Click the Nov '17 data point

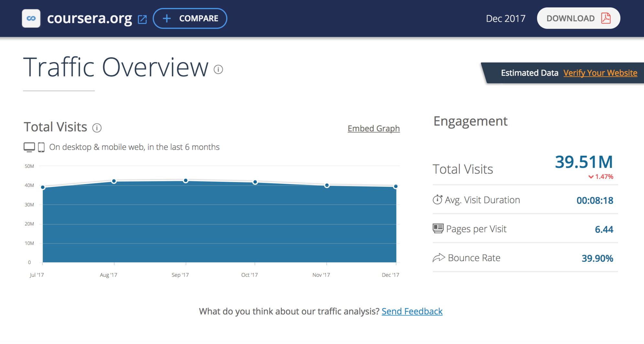coord(327,185)
